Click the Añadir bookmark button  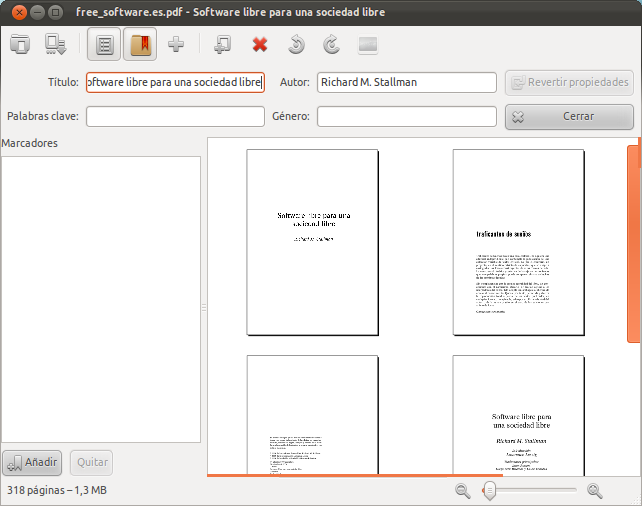pos(32,463)
